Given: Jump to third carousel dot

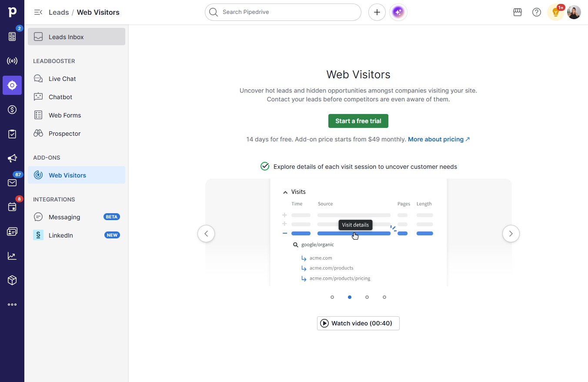Looking at the screenshot, I should [367, 297].
